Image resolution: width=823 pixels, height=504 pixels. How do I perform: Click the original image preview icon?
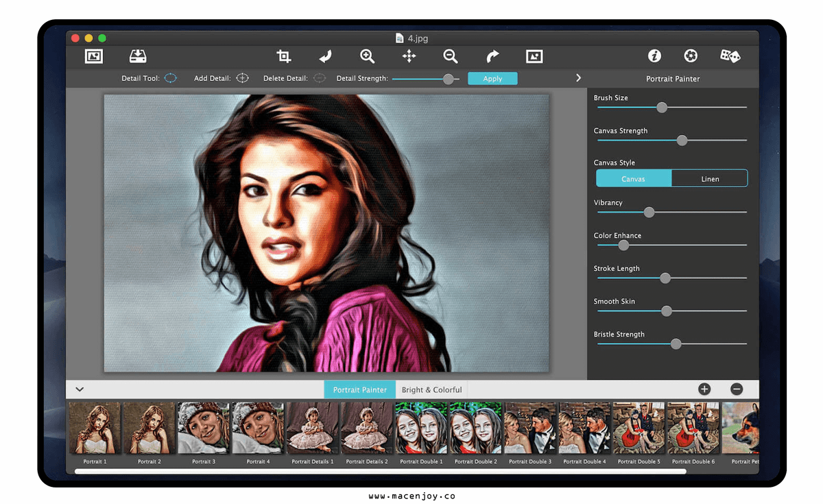click(x=534, y=56)
